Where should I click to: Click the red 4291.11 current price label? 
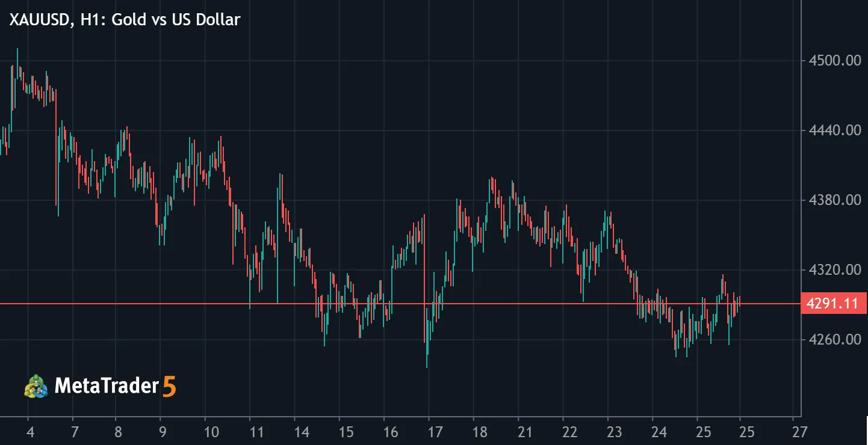(833, 304)
